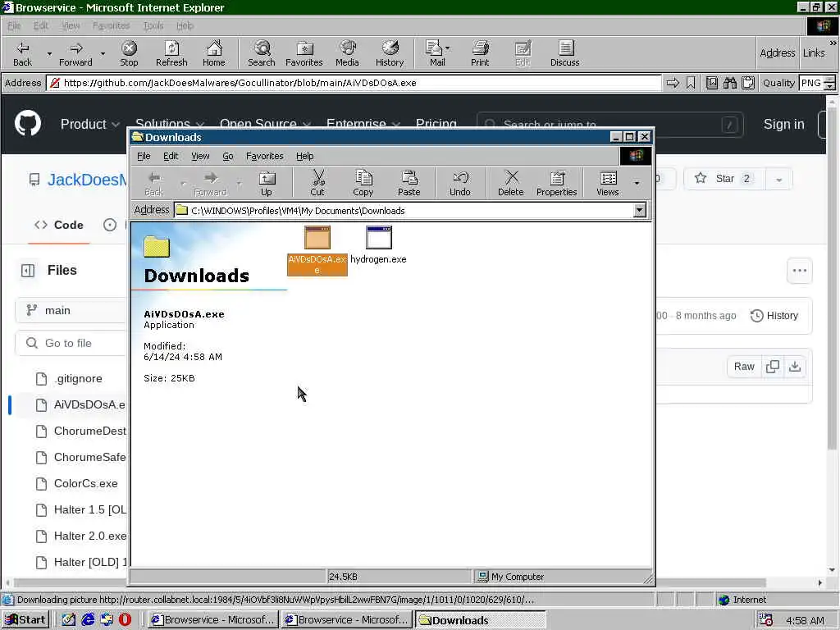Open the three-dot more options menu on GitHub
Viewport: 840px width, 630px height.
coord(799,271)
